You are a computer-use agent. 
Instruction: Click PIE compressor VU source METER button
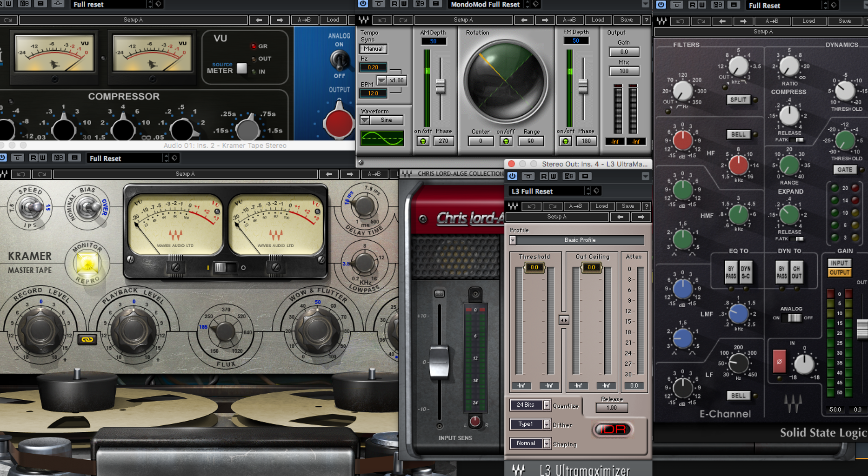point(241,68)
